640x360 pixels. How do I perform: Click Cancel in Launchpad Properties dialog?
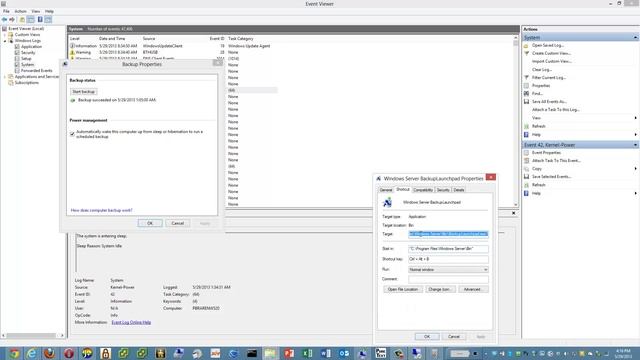454,337
